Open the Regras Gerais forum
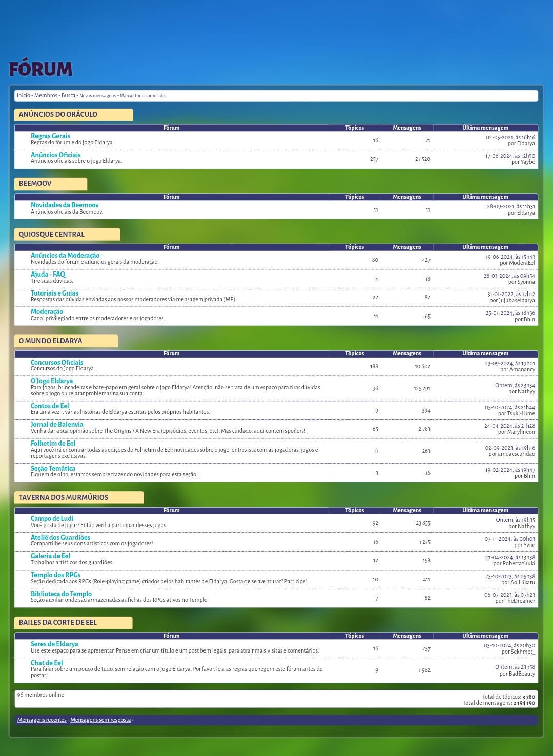Screen dimensions: 553x756 click(x=50, y=136)
